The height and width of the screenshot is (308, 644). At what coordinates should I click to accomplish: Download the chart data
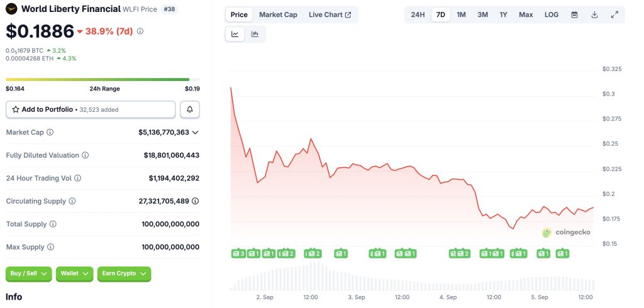594,14
